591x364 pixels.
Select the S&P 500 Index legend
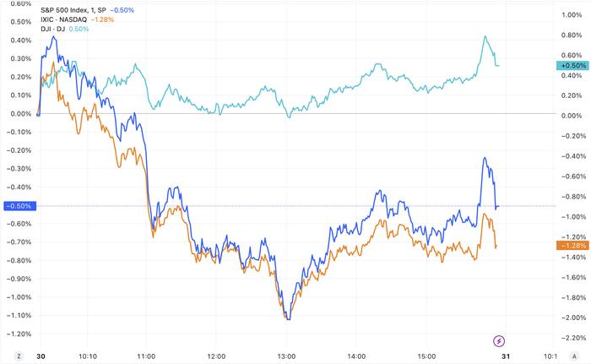pos(72,8)
